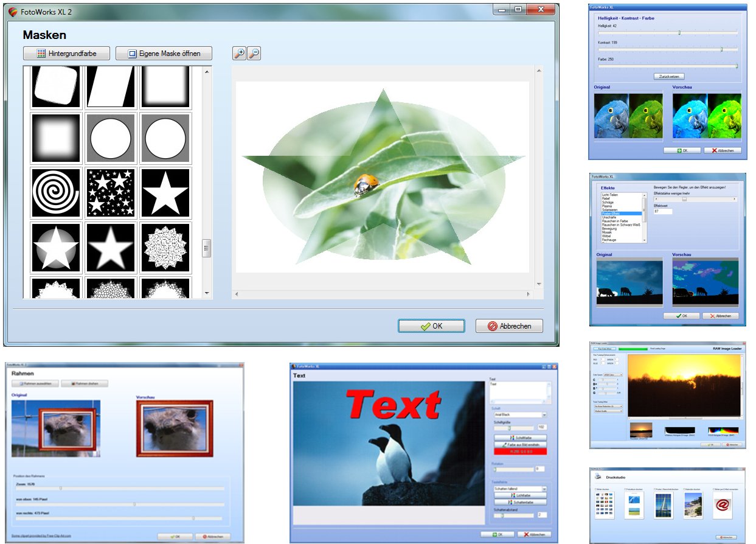Click the red @ e-mail icon in Druckstudio

coord(723,504)
